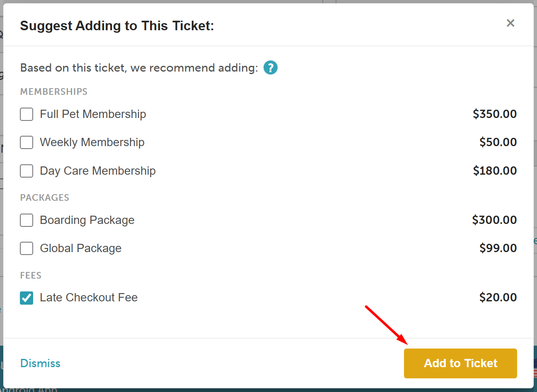
Task: Click the $300.00 Boarding Package price
Action: pos(494,220)
